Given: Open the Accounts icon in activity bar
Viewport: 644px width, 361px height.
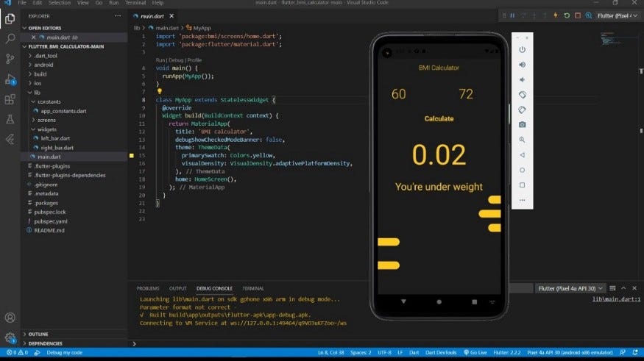Looking at the screenshot, I should 10,318.
